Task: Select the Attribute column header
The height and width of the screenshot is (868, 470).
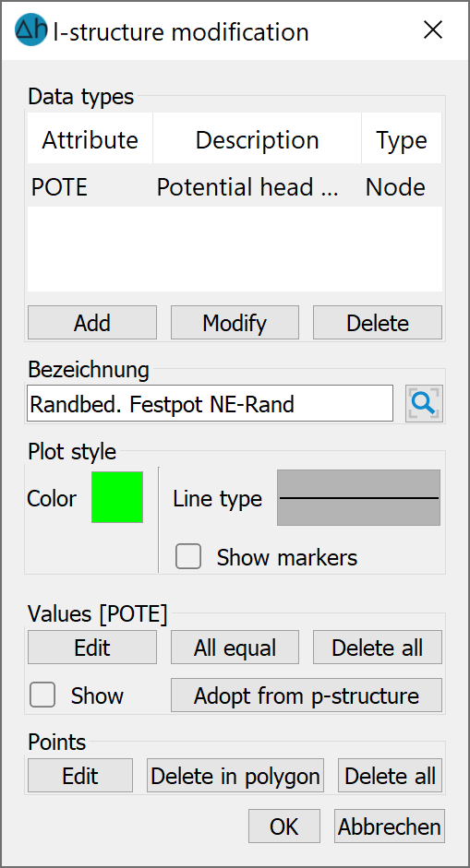Action: 90,140
